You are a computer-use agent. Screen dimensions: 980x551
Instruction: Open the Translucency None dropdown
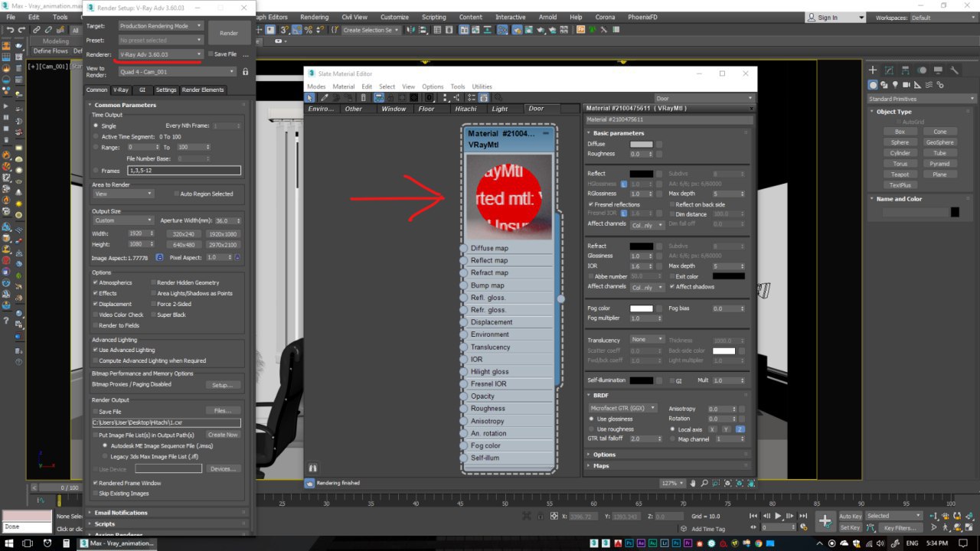(647, 340)
